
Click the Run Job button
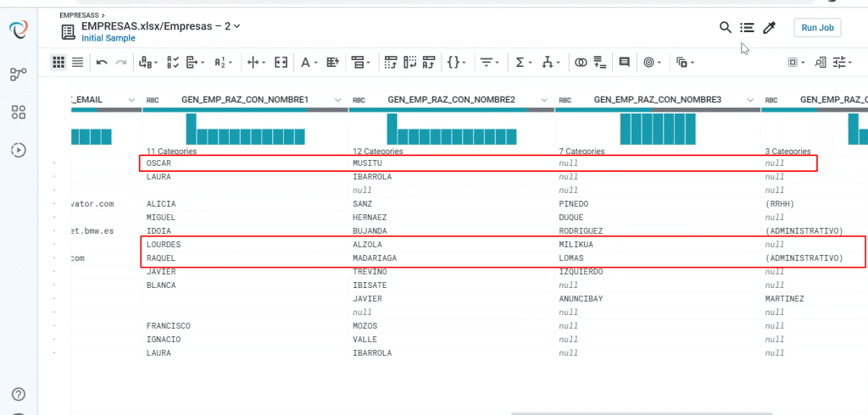818,28
